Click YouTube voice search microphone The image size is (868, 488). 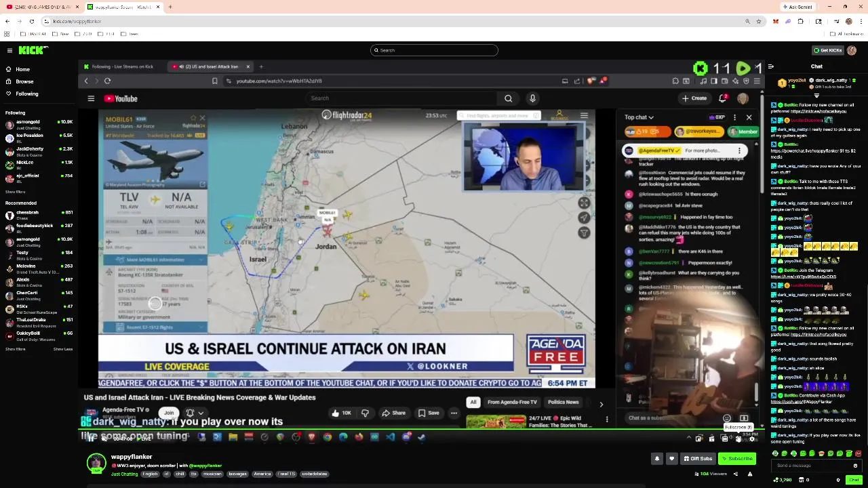pos(532,98)
